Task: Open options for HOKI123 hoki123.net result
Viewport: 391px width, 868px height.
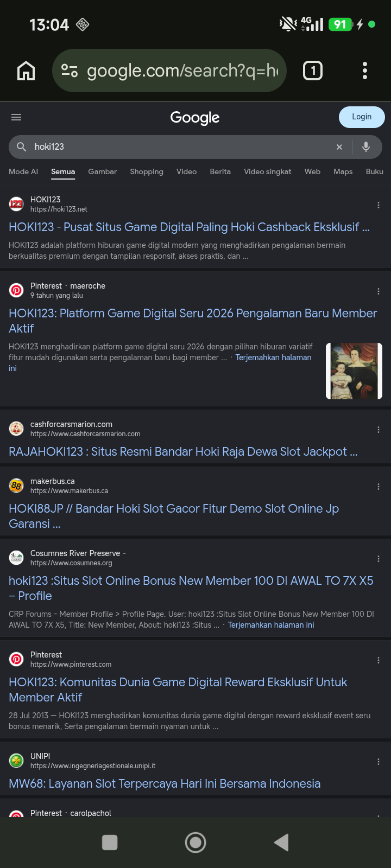Action: [x=379, y=205]
